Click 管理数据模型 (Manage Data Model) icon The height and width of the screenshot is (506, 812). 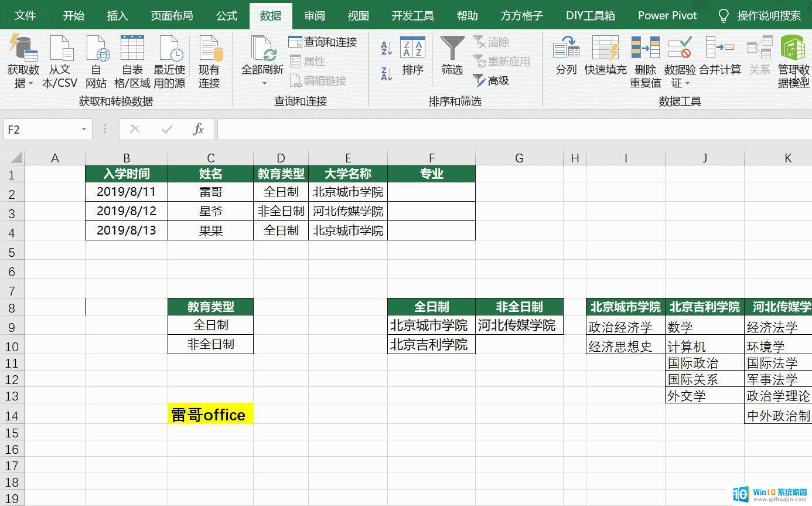(x=793, y=48)
